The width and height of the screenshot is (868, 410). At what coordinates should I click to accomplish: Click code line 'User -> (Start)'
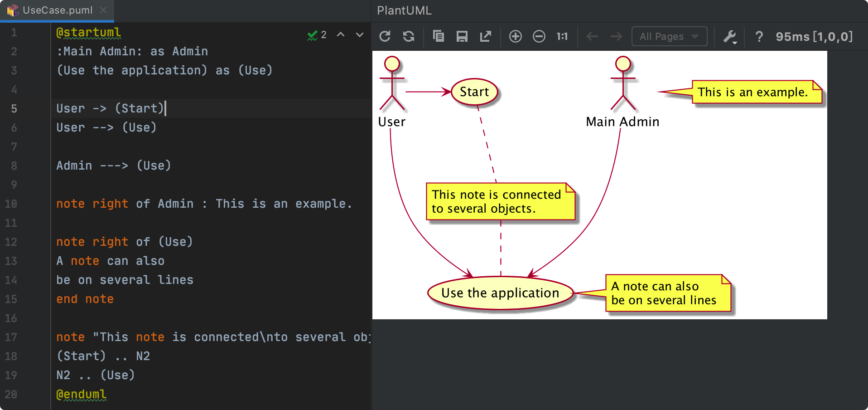[x=110, y=108]
